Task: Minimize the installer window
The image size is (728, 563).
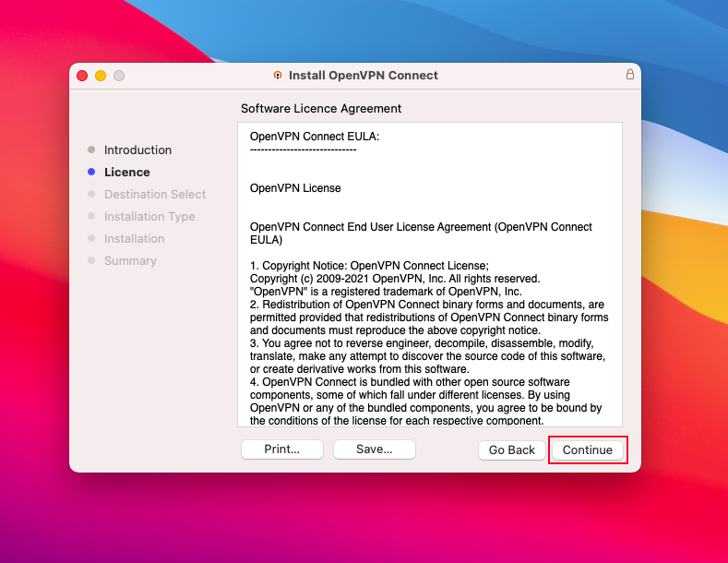Action: click(101, 76)
